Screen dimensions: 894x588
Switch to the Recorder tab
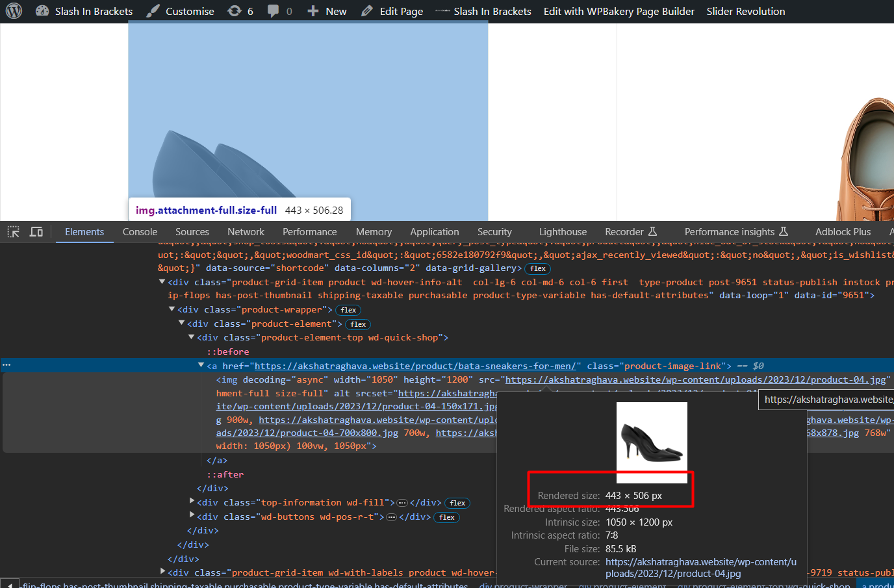tap(631, 232)
